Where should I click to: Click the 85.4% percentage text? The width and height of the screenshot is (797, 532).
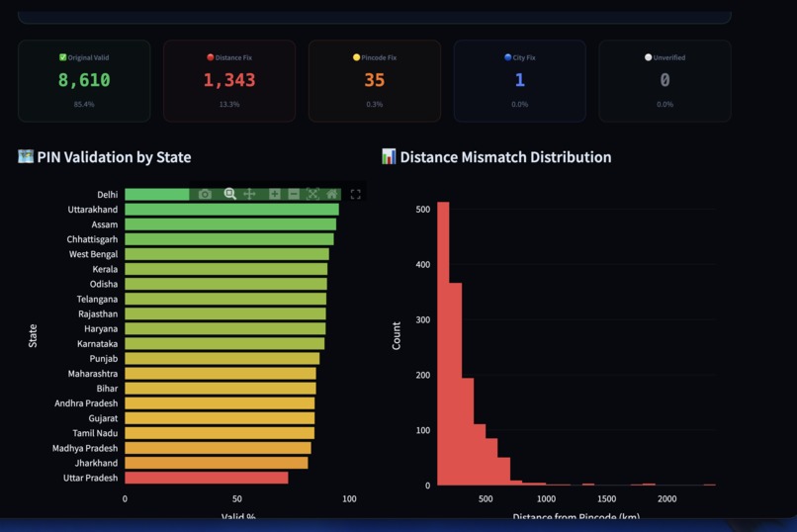pos(84,104)
